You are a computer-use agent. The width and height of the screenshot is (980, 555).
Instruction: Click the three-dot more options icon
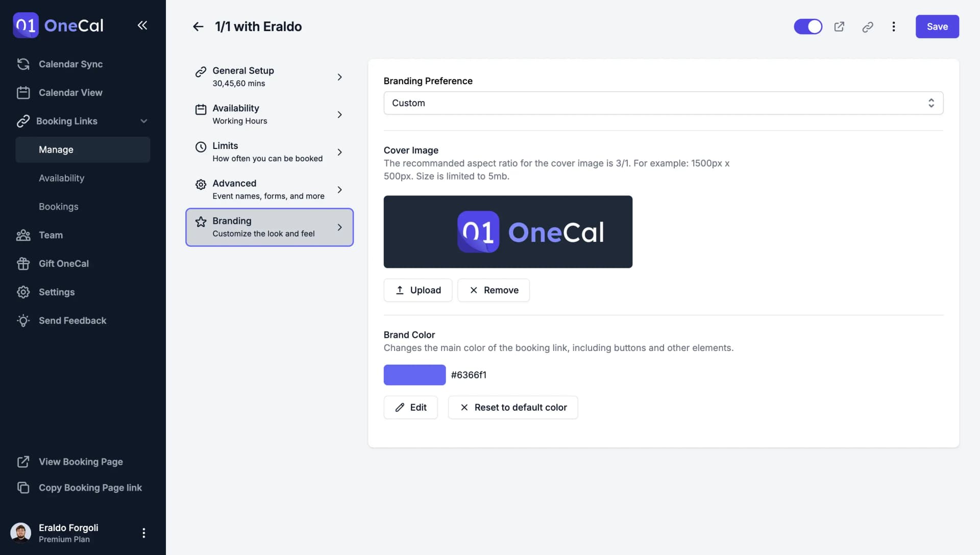tap(893, 26)
